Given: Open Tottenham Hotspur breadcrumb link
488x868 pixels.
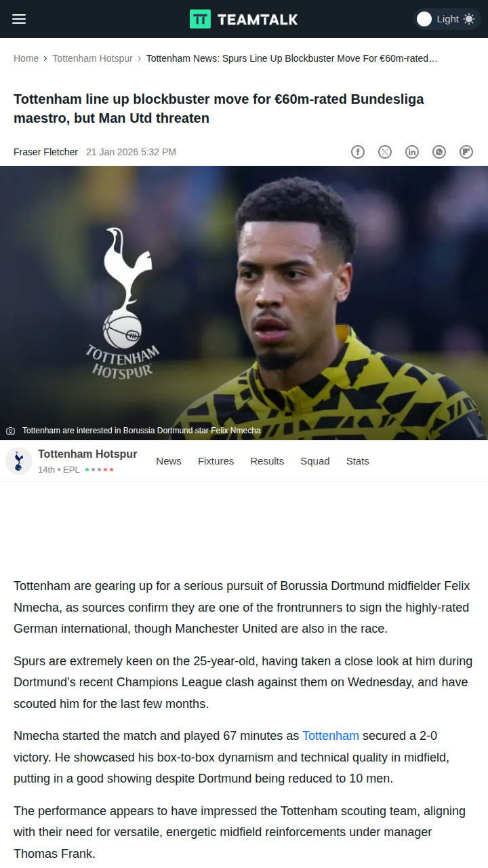Looking at the screenshot, I should (92, 58).
